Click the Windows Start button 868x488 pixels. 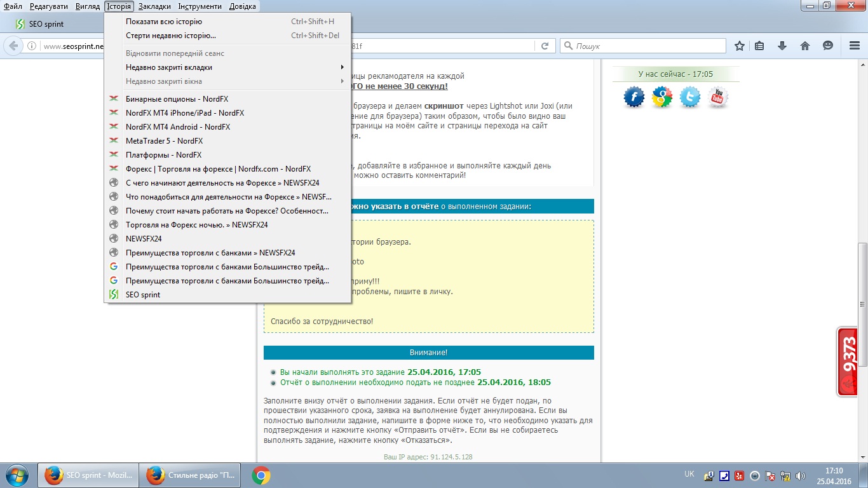[16, 475]
